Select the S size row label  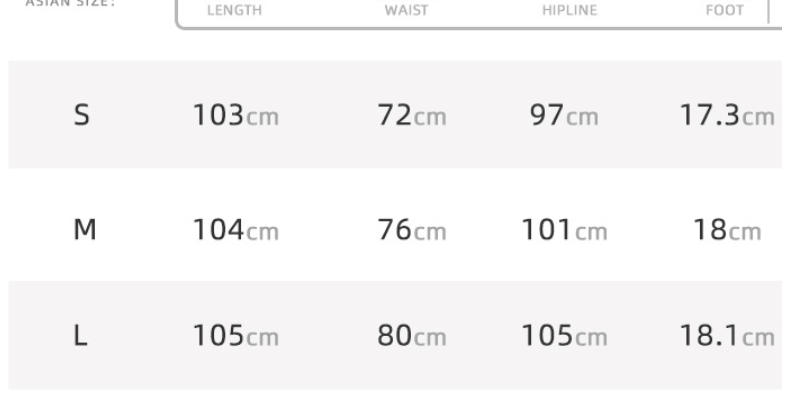tap(81, 115)
